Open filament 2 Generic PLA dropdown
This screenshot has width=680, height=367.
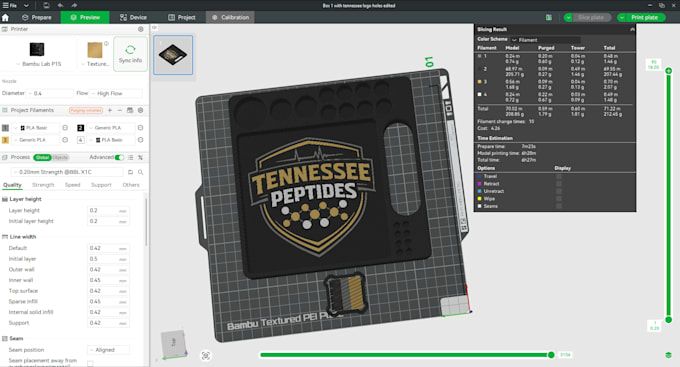tap(111, 128)
